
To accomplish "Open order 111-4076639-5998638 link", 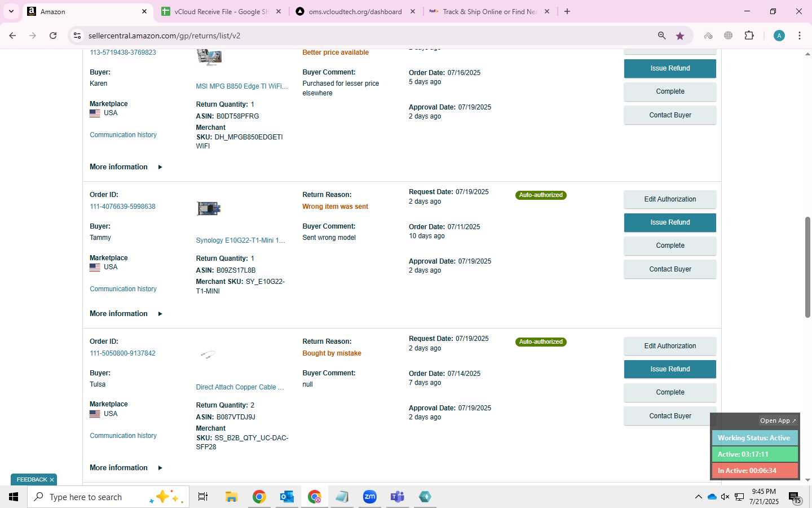I will [122, 207].
